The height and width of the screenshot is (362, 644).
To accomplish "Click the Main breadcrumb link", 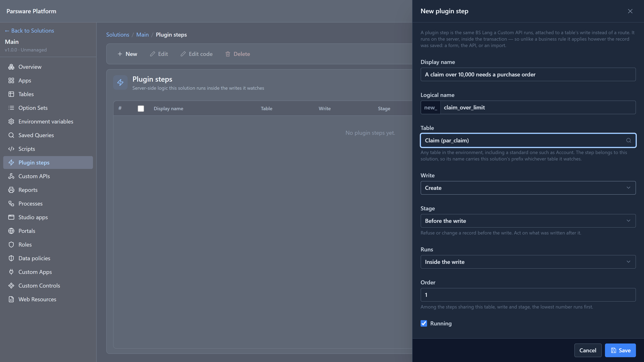I will click(x=142, y=34).
